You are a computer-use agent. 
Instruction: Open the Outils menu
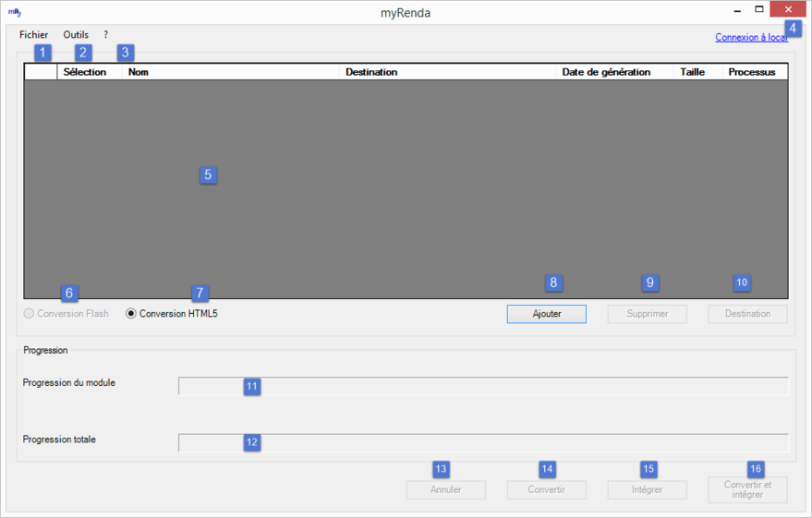tap(76, 35)
